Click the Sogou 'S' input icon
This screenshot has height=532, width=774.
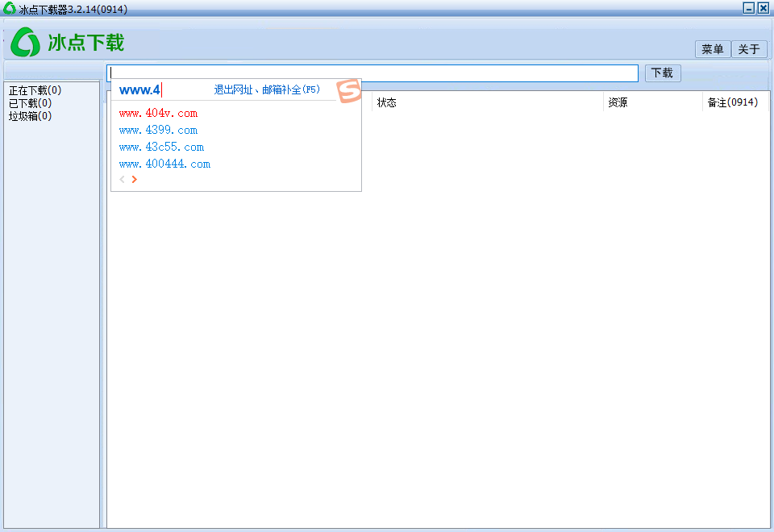click(350, 91)
